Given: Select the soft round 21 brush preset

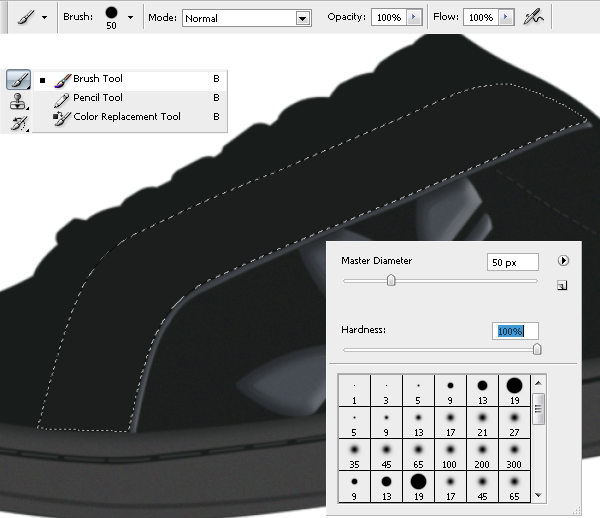Looking at the screenshot, I should [483, 423].
